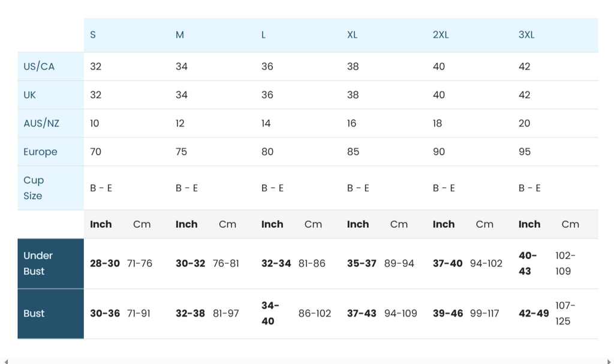Screen dimensions: 614x364
Task: Select the M size column header
Action: click(180, 35)
